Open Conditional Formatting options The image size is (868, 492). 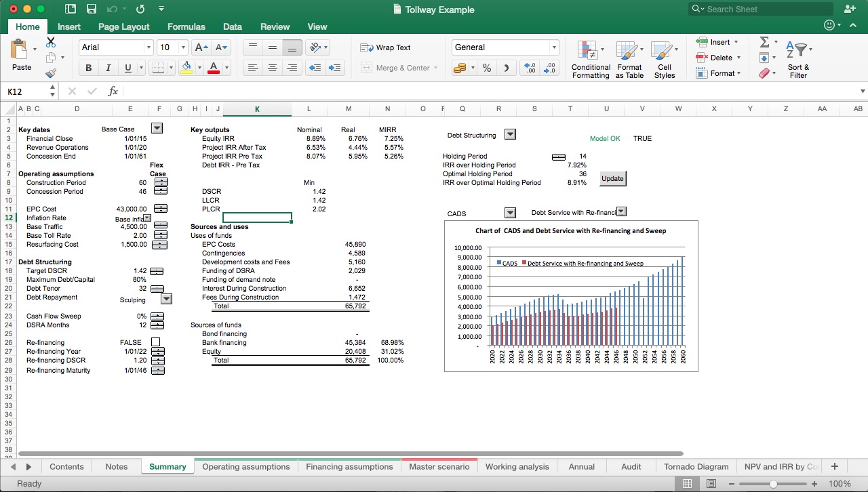click(x=590, y=60)
